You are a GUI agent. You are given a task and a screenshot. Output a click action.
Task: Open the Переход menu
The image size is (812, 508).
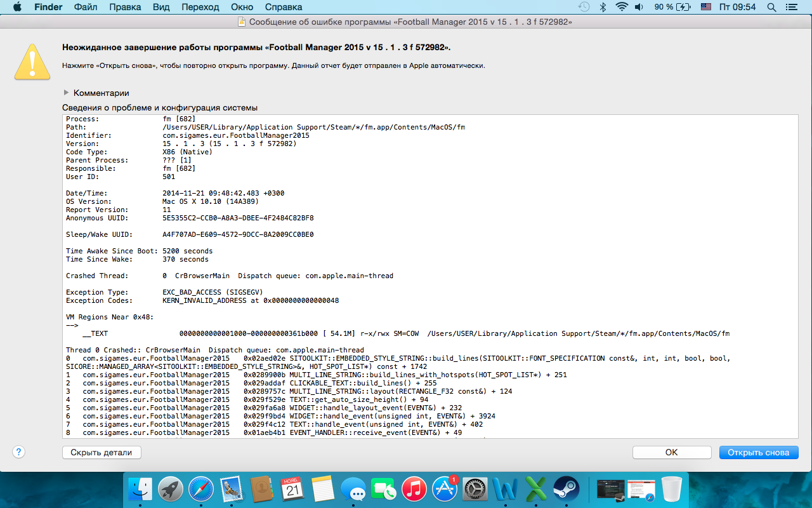(x=200, y=7)
